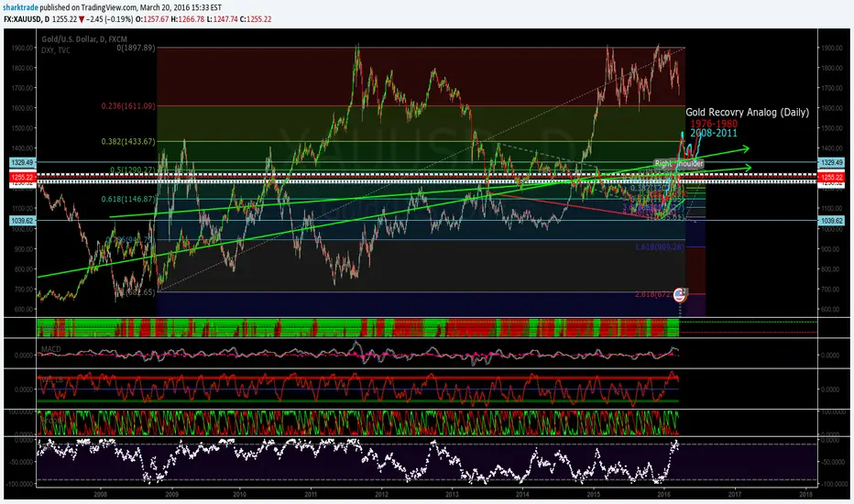Click the 2008 year on time axis

(100, 494)
